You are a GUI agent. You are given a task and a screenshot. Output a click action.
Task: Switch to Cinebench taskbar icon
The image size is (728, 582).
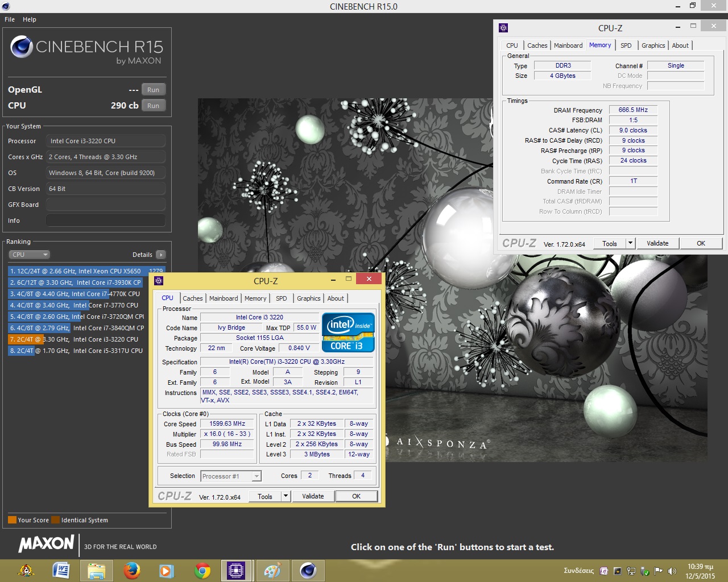[x=308, y=570]
